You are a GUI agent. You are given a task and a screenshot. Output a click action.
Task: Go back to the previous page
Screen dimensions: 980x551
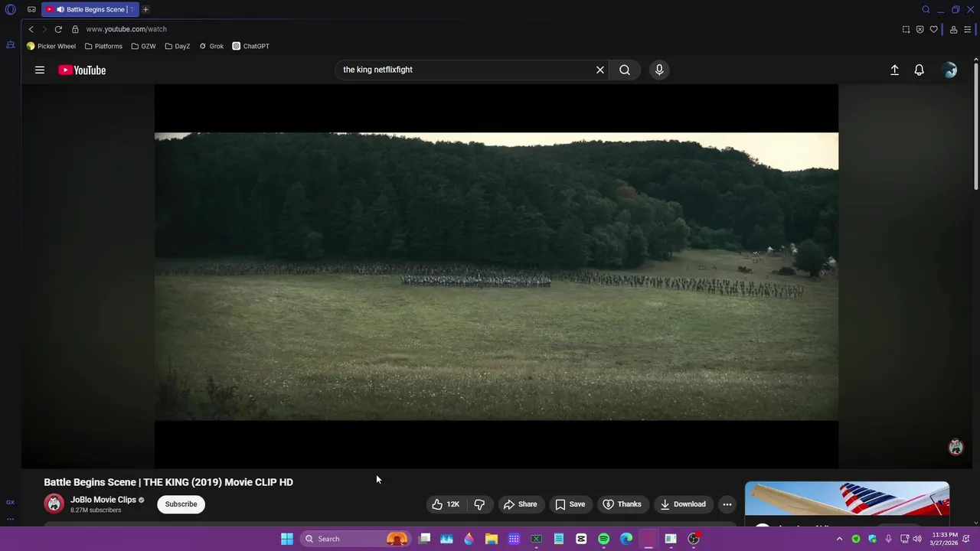[31, 29]
